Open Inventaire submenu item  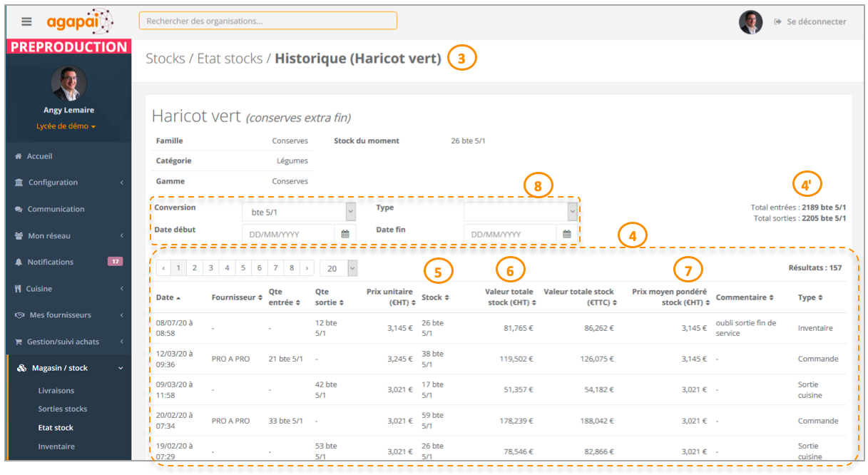tap(56, 446)
